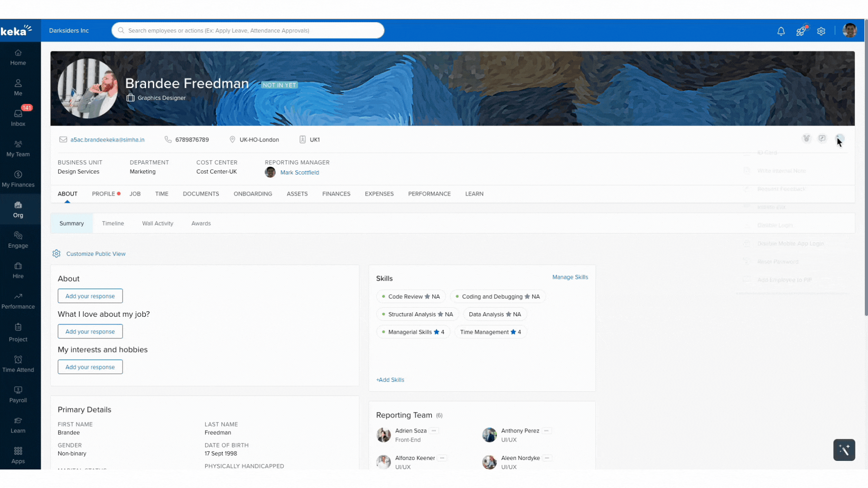
Task: Open Time Attend in sidebar
Action: pyautogui.click(x=18, y=364)
